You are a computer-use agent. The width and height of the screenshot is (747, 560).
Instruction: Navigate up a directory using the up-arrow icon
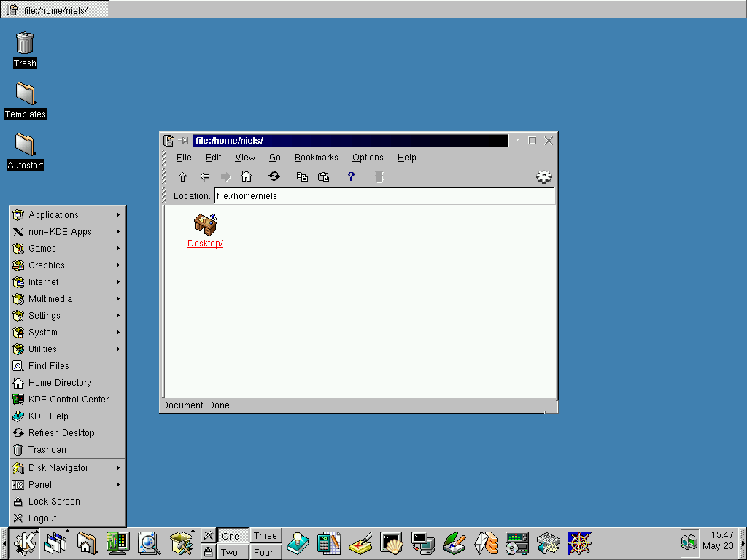click(183, 176)
